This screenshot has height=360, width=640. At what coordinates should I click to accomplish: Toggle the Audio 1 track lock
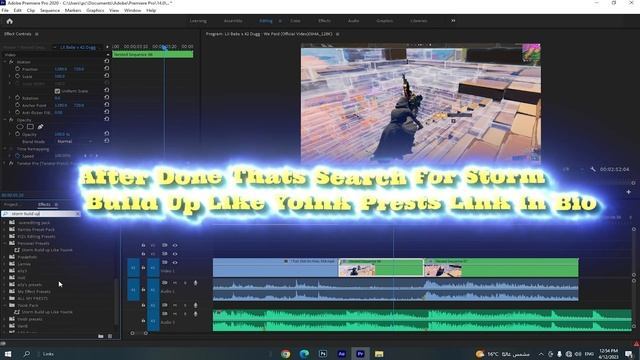point(143,290)
